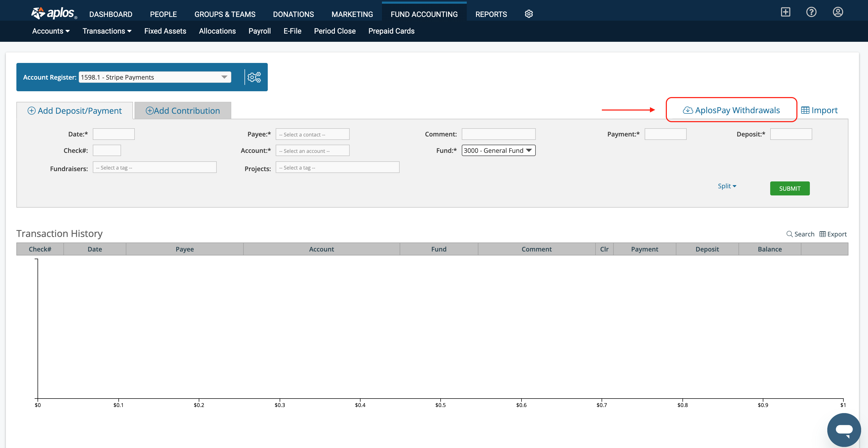Open the Fund dropdown
The image size is (868, 448).
pyautogui.click(x=498, y=150)
